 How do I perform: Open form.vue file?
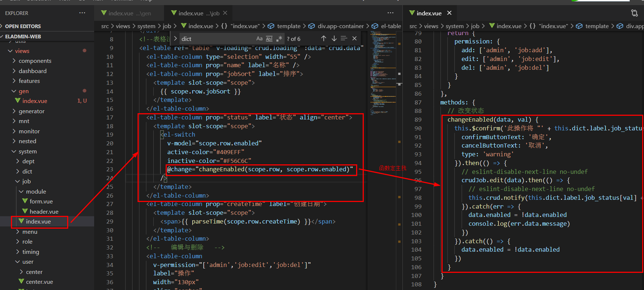pos(47,201)
